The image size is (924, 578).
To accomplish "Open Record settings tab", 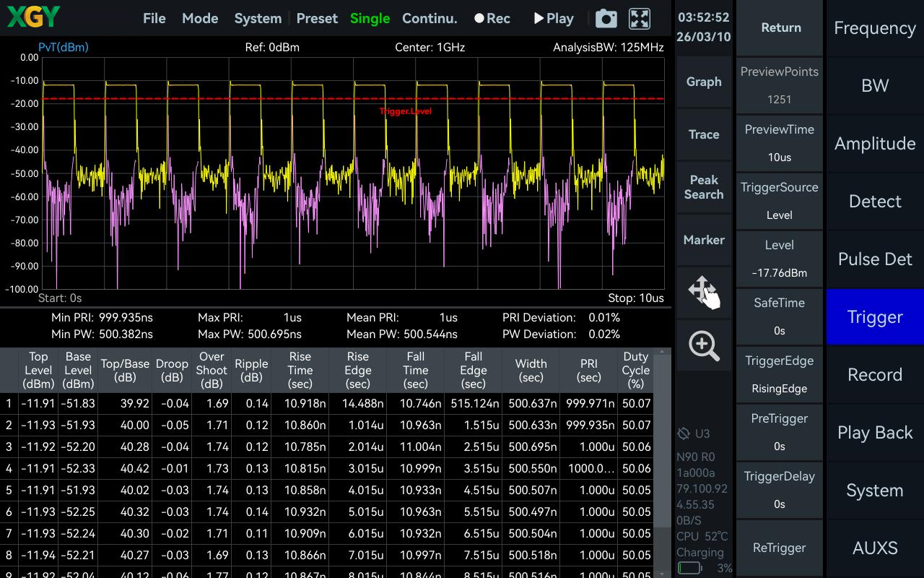I will coord(875,375).
